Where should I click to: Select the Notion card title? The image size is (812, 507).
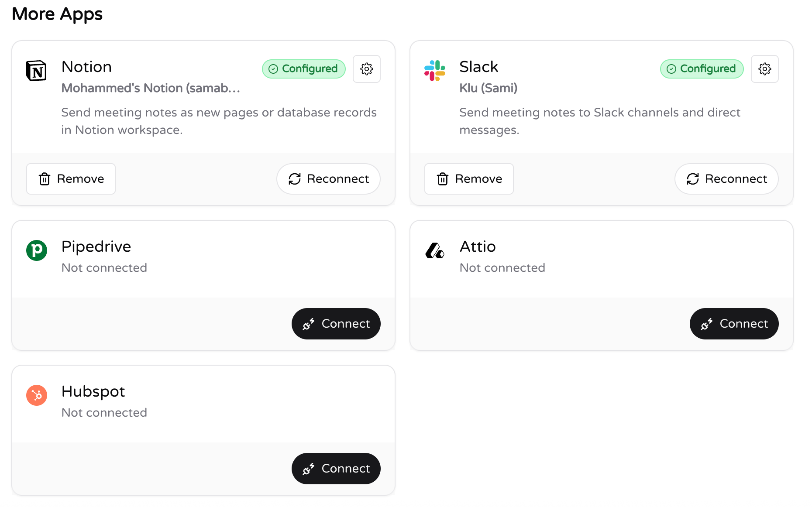coord(86,67)
